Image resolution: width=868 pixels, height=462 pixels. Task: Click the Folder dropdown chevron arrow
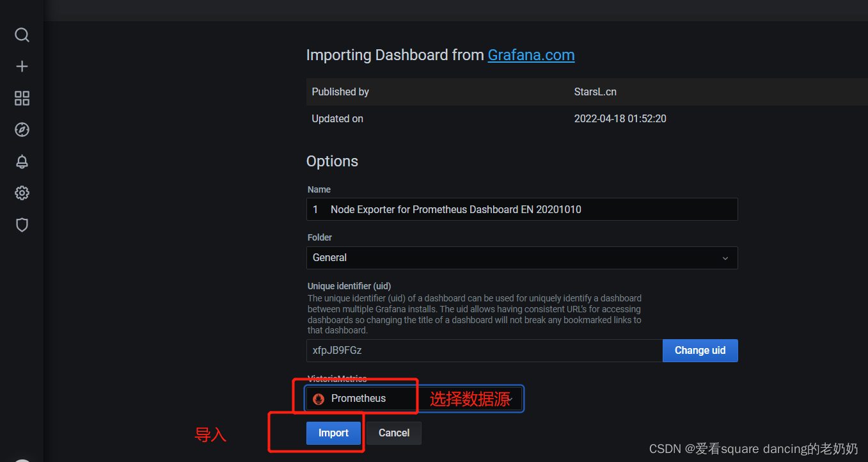click(725, 258)
